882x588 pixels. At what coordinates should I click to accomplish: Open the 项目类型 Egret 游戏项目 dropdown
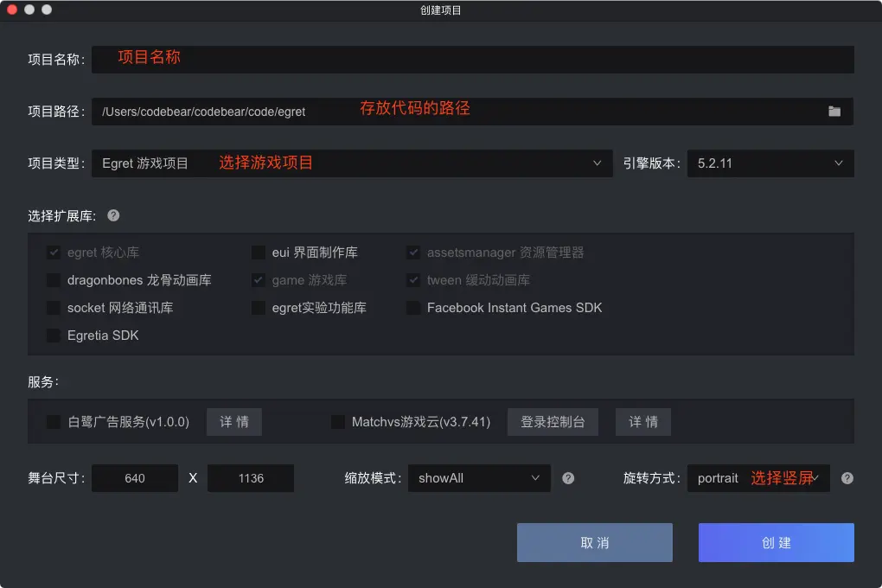point(352,163)
